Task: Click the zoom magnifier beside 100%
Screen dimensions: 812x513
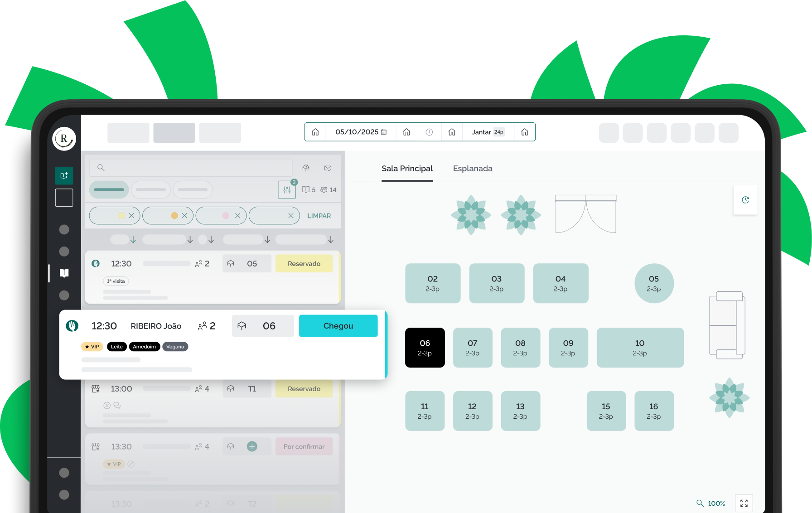Action: [x=700, y=503]
